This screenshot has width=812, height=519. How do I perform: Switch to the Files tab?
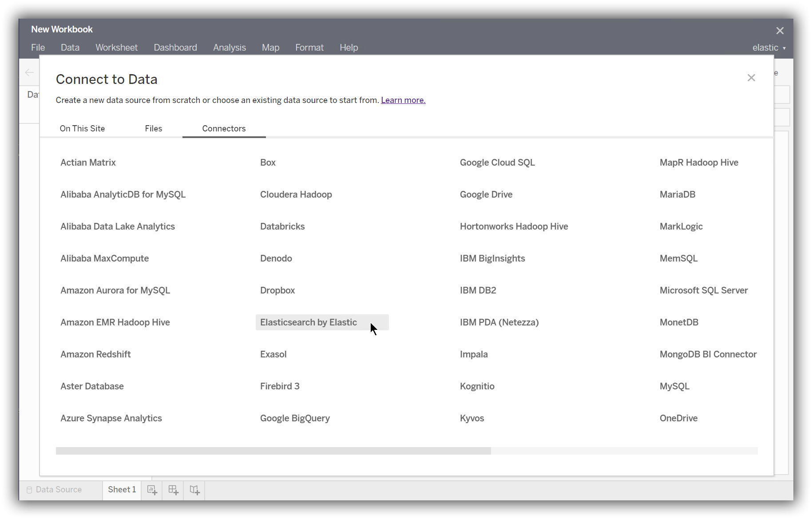click(153, 128)
